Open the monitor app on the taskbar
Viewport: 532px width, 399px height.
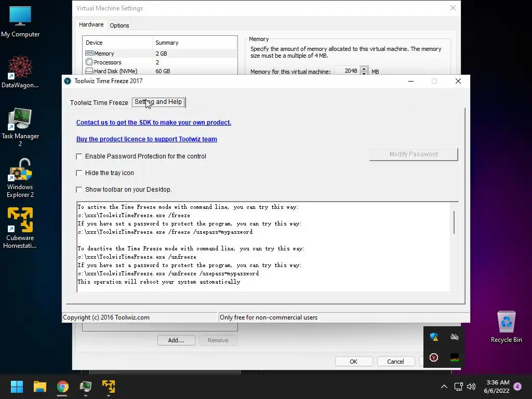86,387
